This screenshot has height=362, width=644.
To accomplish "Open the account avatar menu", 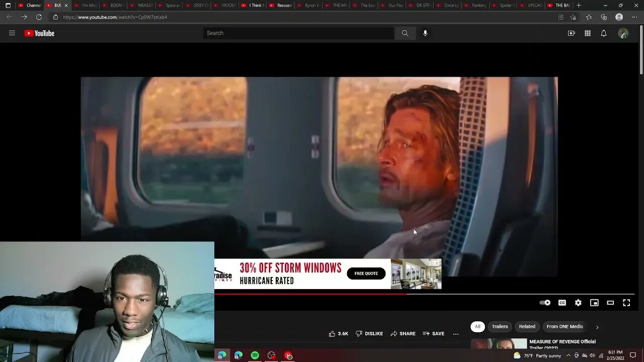I will 623,33.
